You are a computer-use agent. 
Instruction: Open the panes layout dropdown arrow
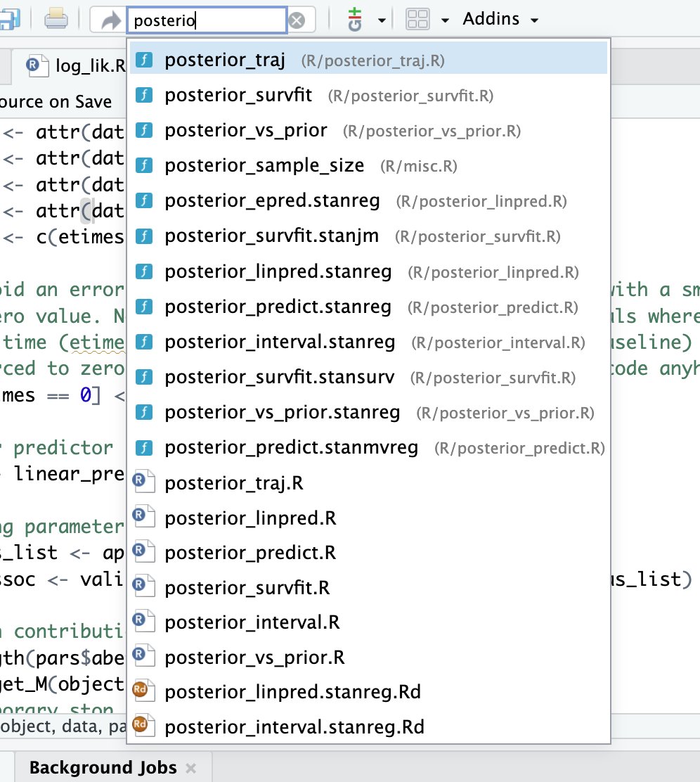coord(445,20)
